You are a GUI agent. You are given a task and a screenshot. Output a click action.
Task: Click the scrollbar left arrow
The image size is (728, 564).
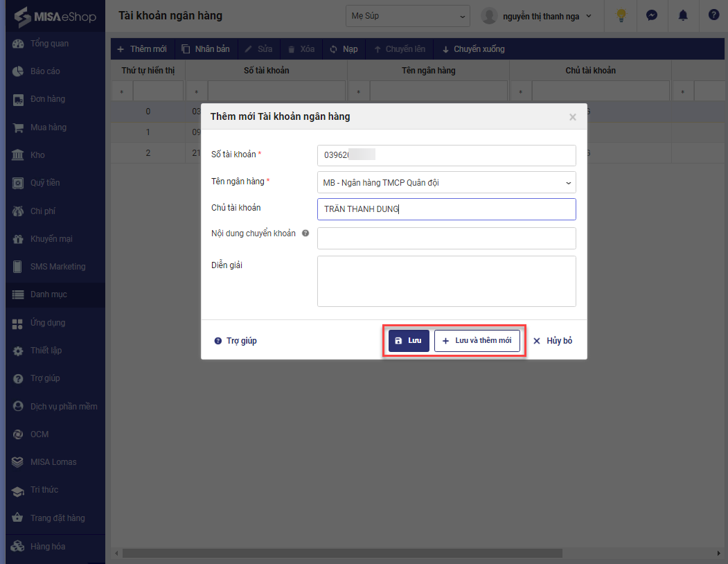(116, 554)
